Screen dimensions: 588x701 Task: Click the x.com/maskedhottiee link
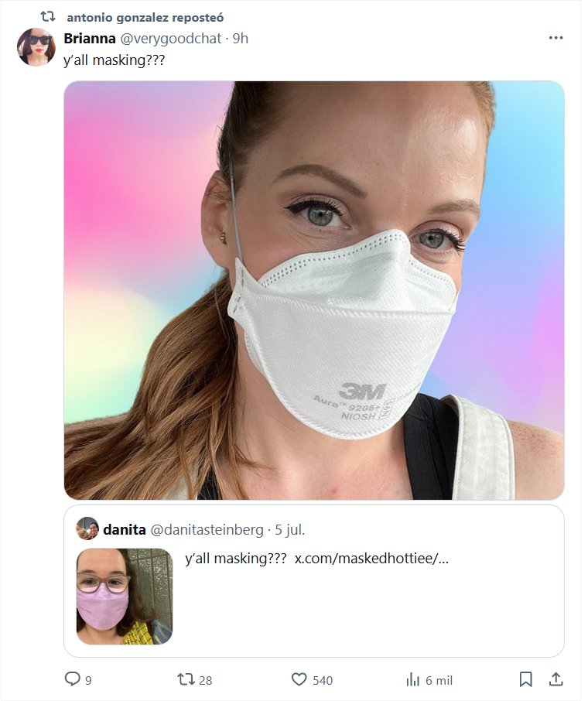point(371,559)
